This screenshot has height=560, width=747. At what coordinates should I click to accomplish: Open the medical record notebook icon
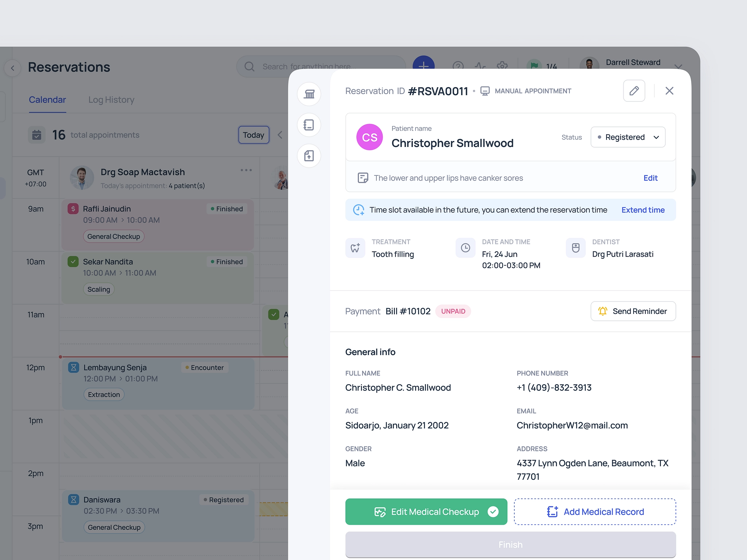click(309, 125)
